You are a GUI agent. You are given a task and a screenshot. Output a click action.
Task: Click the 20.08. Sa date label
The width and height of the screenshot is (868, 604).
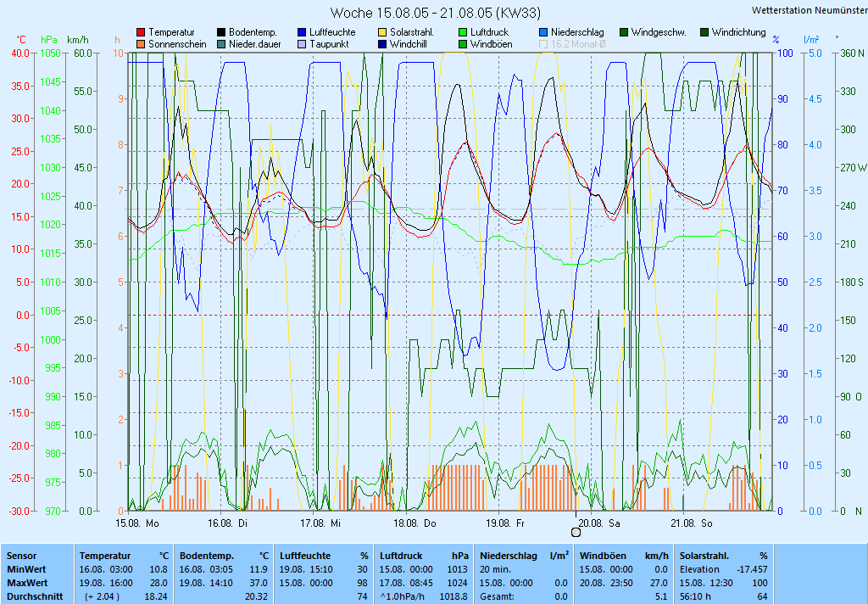coord(599,523)
